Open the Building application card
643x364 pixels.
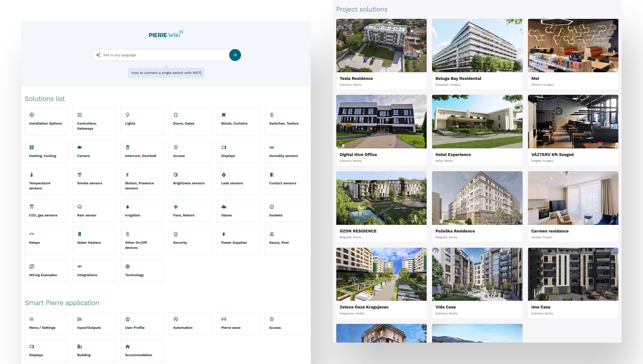pos(94,350)
